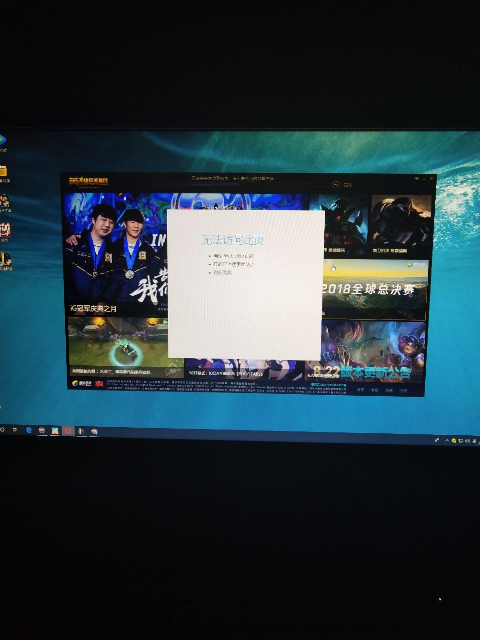The height and width of the screenshot is (640, 480).
Task: Open the dark robot skin thumbnail
Action: point(339,224)
